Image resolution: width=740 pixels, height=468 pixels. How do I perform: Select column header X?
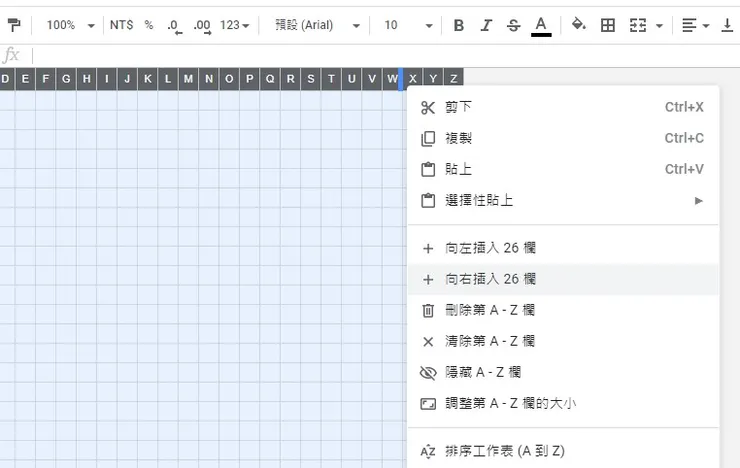coord(413,79)
